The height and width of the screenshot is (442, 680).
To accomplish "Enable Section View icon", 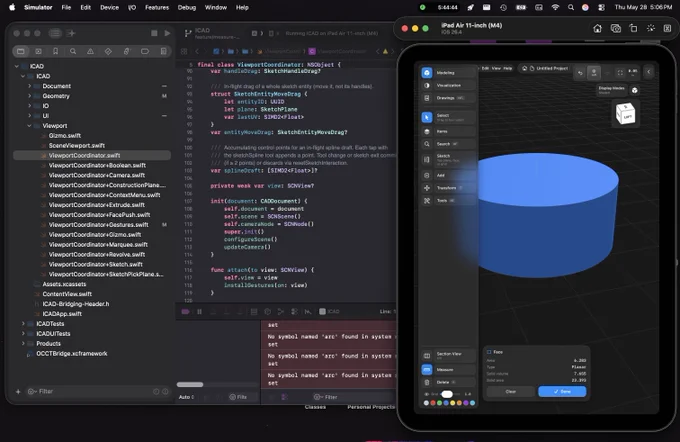I will point(427,356).
